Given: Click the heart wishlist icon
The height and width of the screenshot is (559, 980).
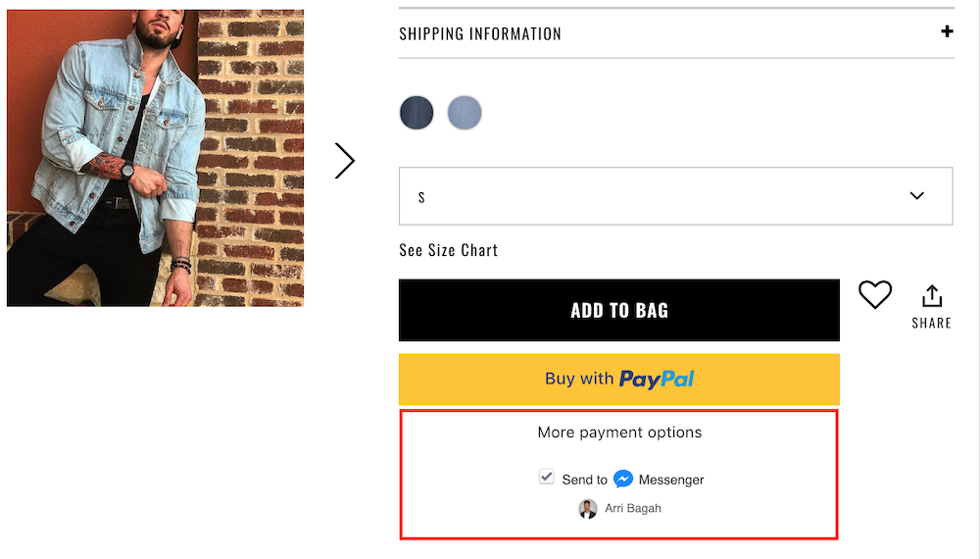Looking at the screenshot, I should (x=875, y=294).
